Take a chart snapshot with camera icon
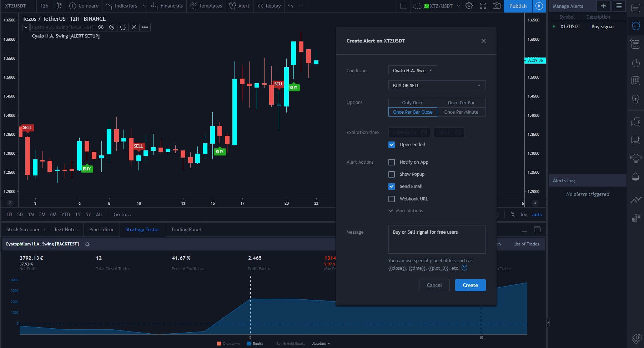The image size is (644, 348). (x=497, y=6)
